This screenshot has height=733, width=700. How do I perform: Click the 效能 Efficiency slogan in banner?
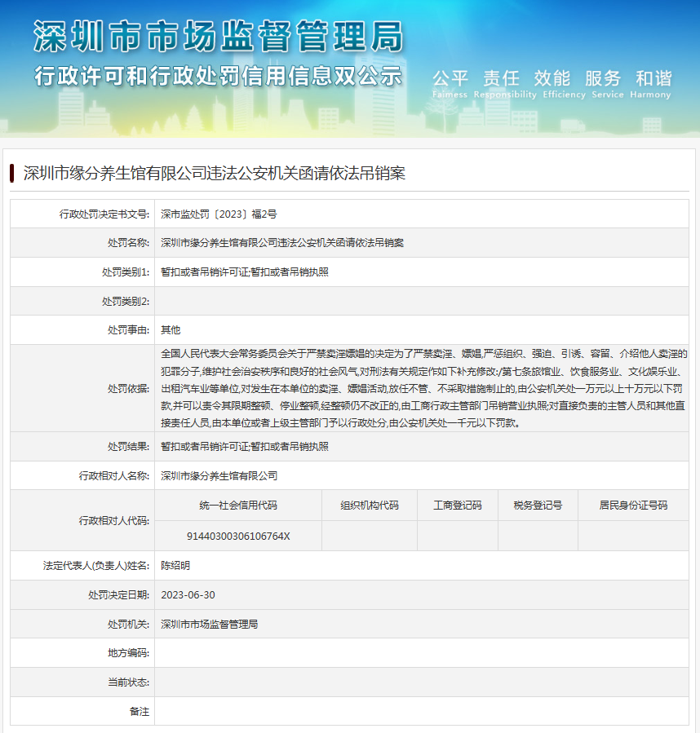(564, 84)
